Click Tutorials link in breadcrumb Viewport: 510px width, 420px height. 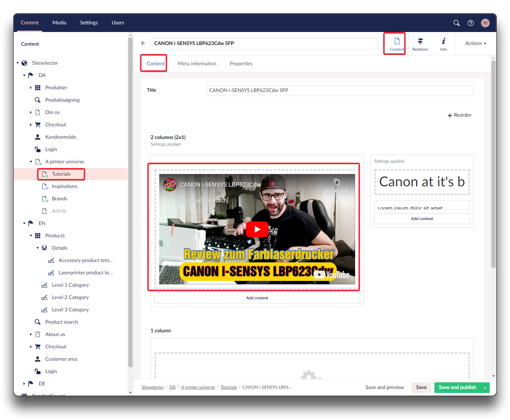(x=229, y=387)
